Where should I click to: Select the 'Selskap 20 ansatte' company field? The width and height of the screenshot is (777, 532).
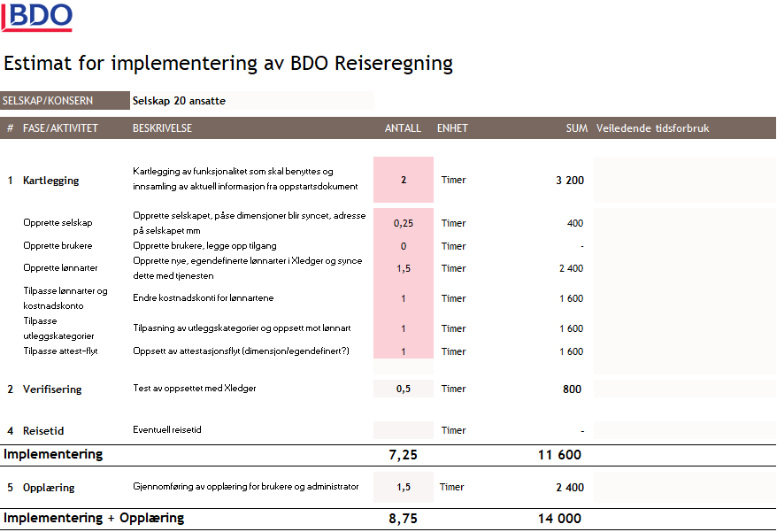coord(251,101)
